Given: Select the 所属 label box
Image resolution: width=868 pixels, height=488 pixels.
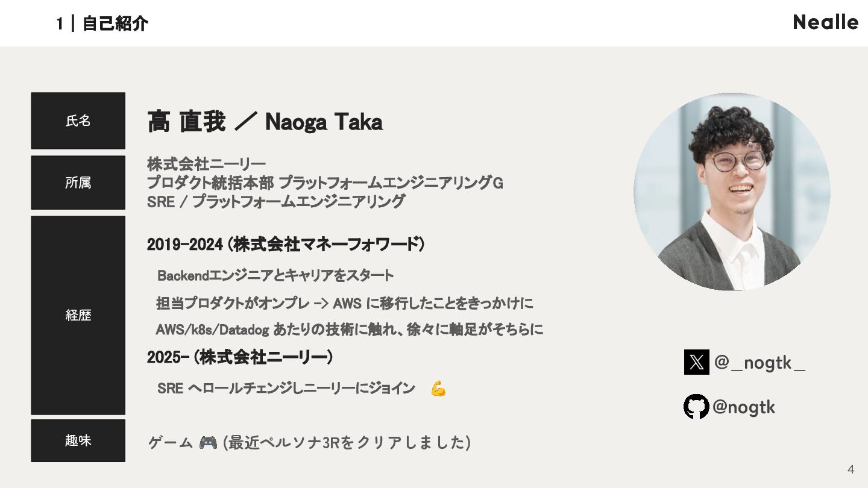Looking at the screenshot, I should 78,183.
